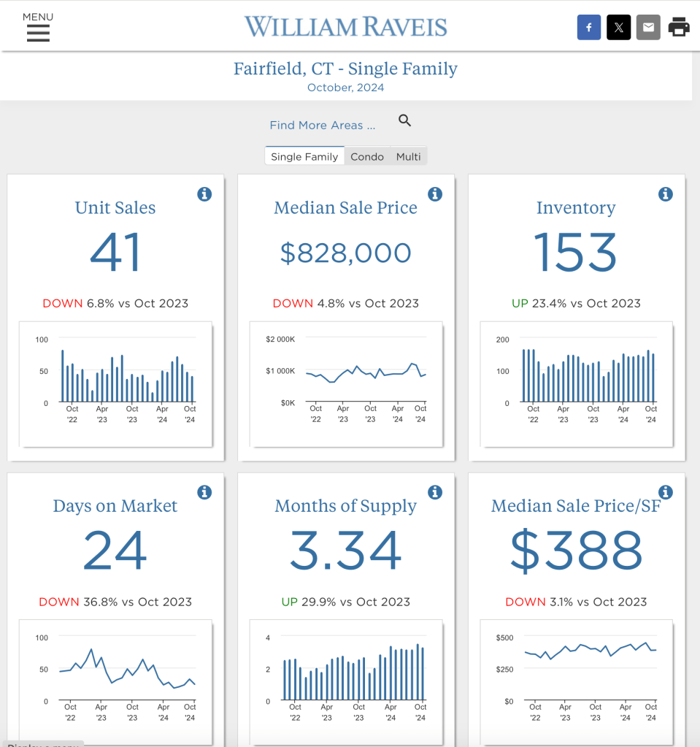Click the William Raveis logo link
This screenshot has height=747, width=700.
[346, 28]
